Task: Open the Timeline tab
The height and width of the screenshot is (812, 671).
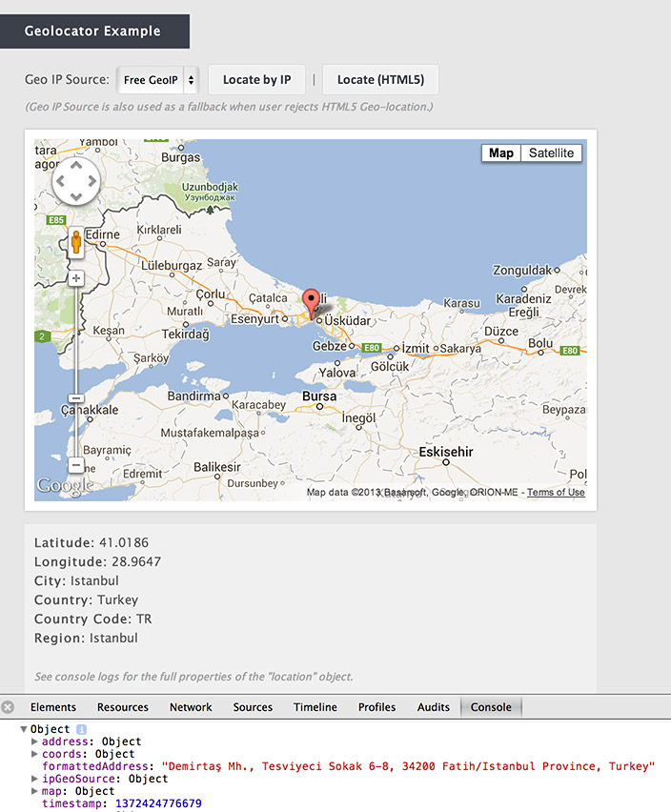Action: click(315, 707)
